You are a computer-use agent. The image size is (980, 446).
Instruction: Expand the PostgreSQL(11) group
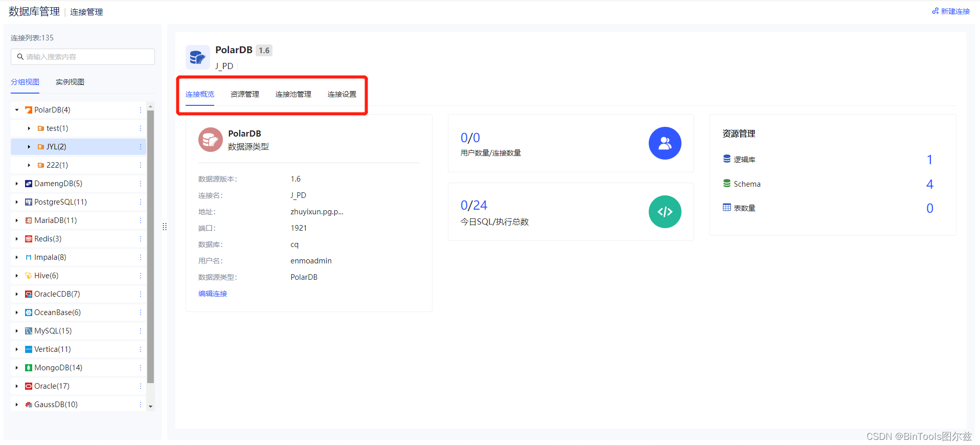click(17, 202)
